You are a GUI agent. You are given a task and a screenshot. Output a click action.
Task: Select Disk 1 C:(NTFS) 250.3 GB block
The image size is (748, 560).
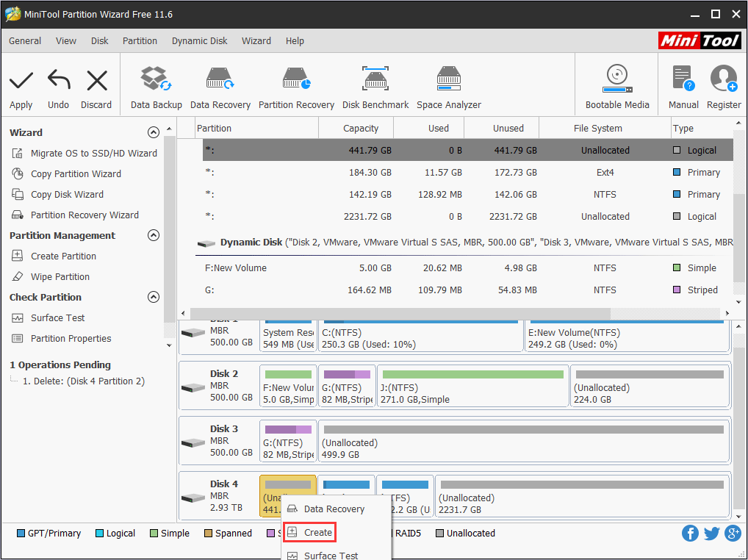421,336
